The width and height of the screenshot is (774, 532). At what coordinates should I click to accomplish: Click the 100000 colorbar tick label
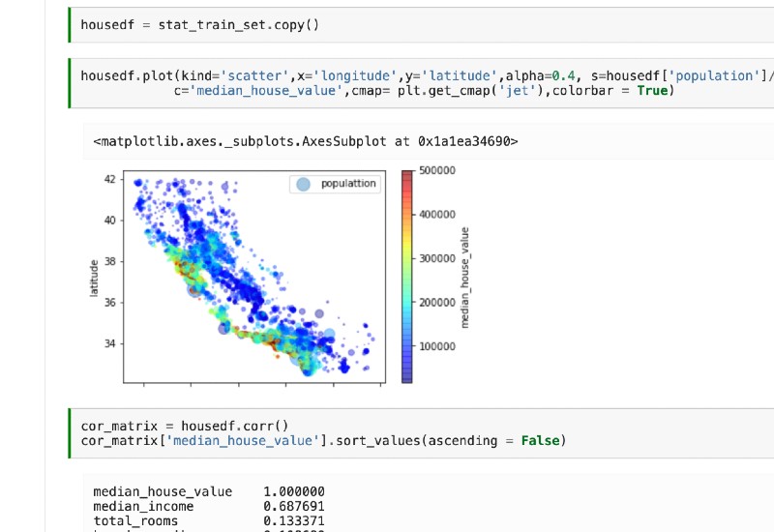[x=435, y=345]
